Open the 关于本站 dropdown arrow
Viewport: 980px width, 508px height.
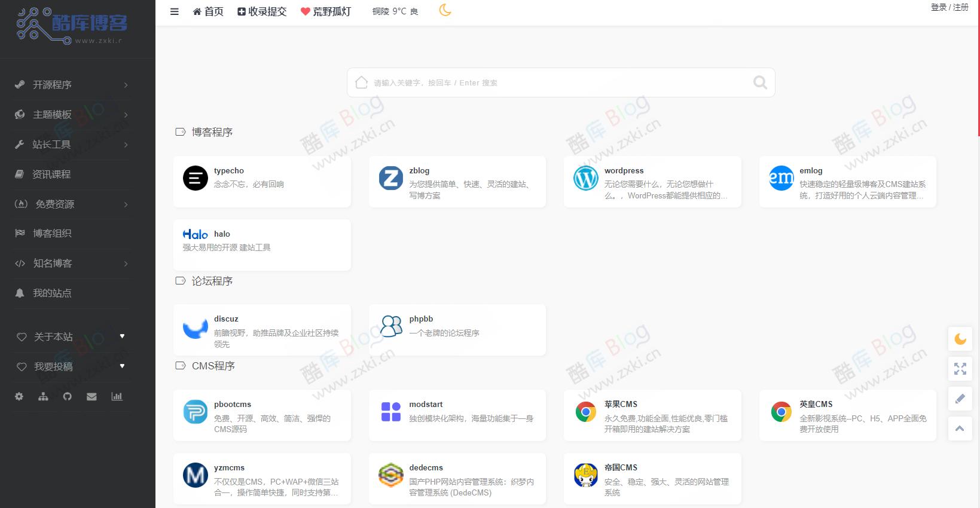click(122, 336)
